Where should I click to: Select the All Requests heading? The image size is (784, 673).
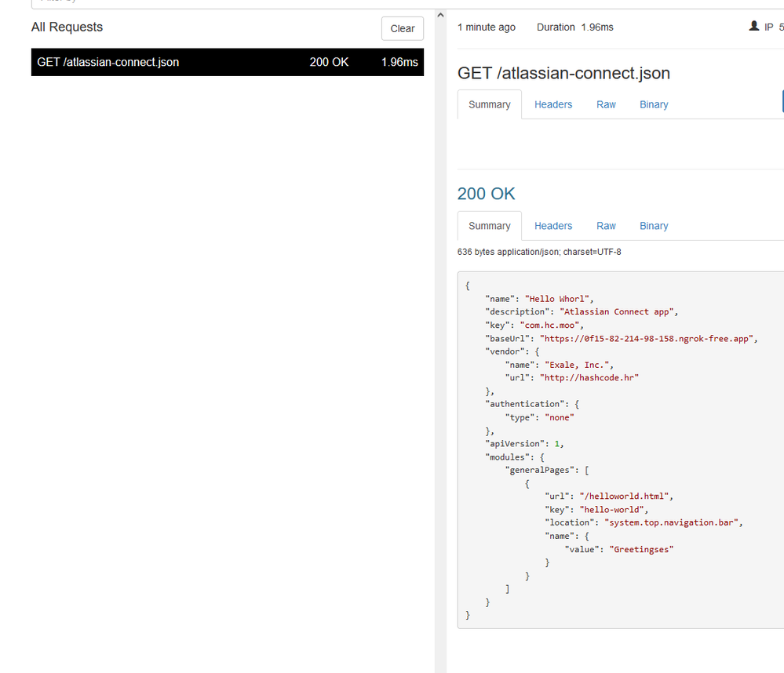click(x=67, y=27)
